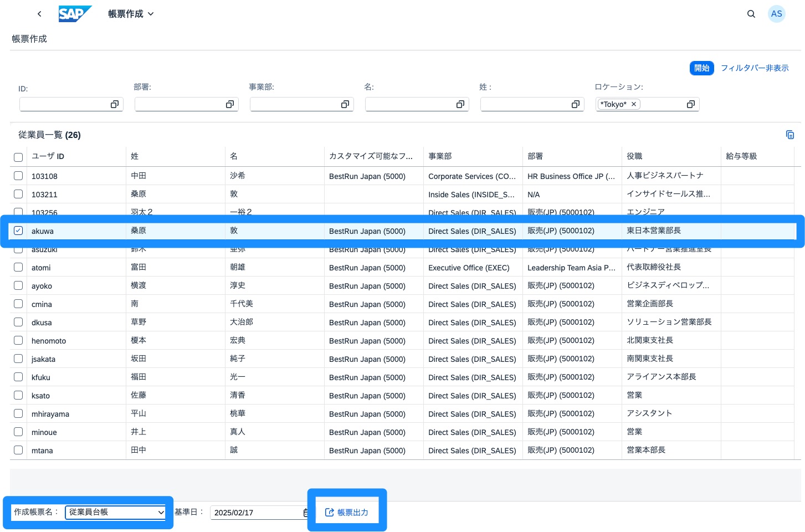
Task: Go back using the left chevron
Action: [39, 14]
